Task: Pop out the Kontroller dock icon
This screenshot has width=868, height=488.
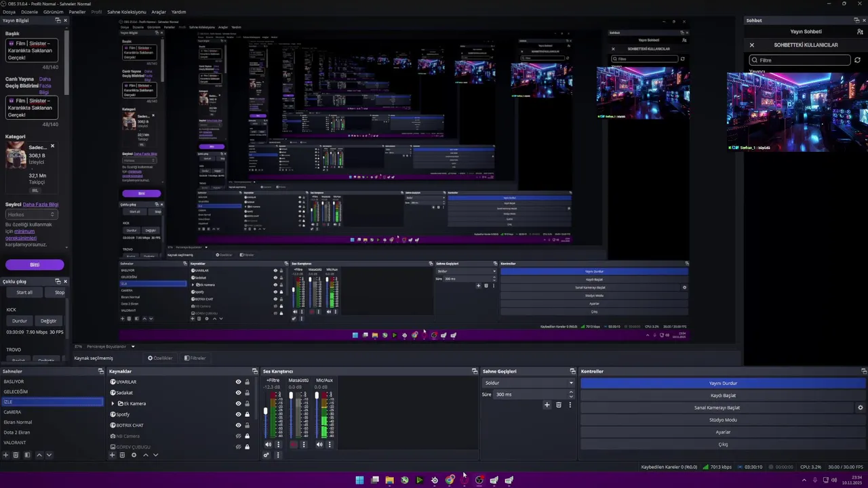Action: click(863, 371)
